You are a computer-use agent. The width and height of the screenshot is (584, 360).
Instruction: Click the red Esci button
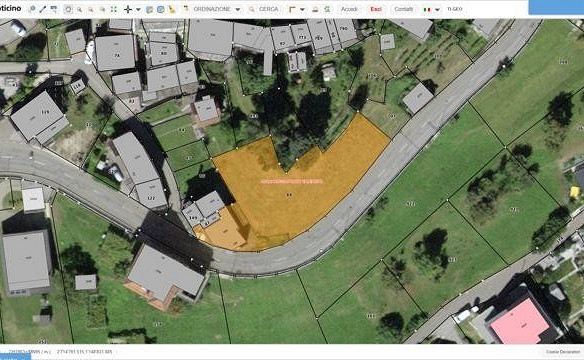click(376, 9)
